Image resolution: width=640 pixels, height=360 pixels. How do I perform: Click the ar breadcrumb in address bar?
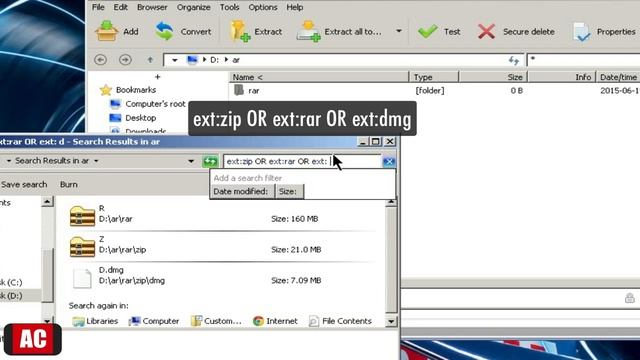click(236, 60)
